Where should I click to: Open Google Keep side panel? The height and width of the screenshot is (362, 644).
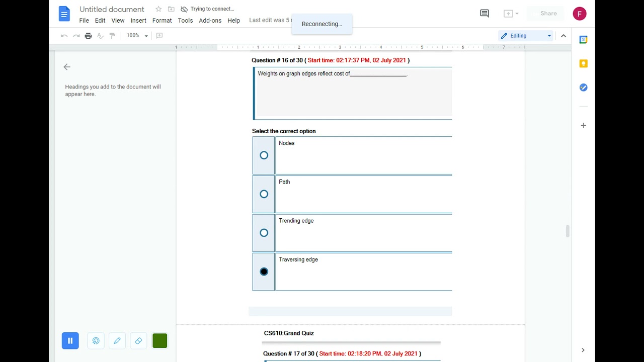point(583,63)
